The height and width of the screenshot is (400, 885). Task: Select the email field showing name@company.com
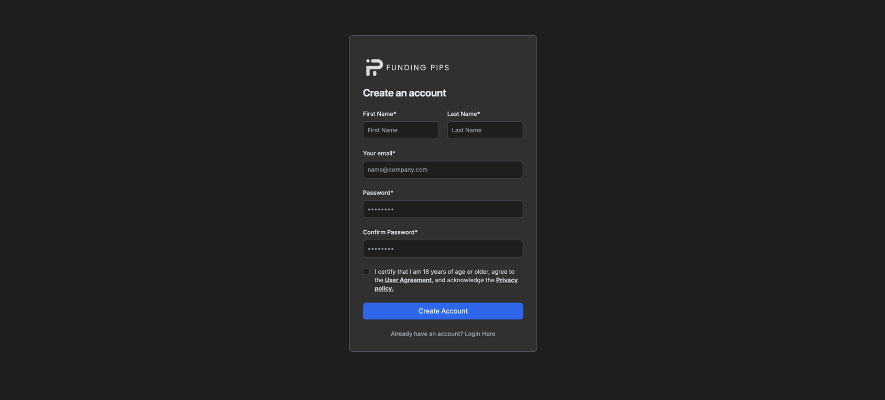click(x=443, y=170)
